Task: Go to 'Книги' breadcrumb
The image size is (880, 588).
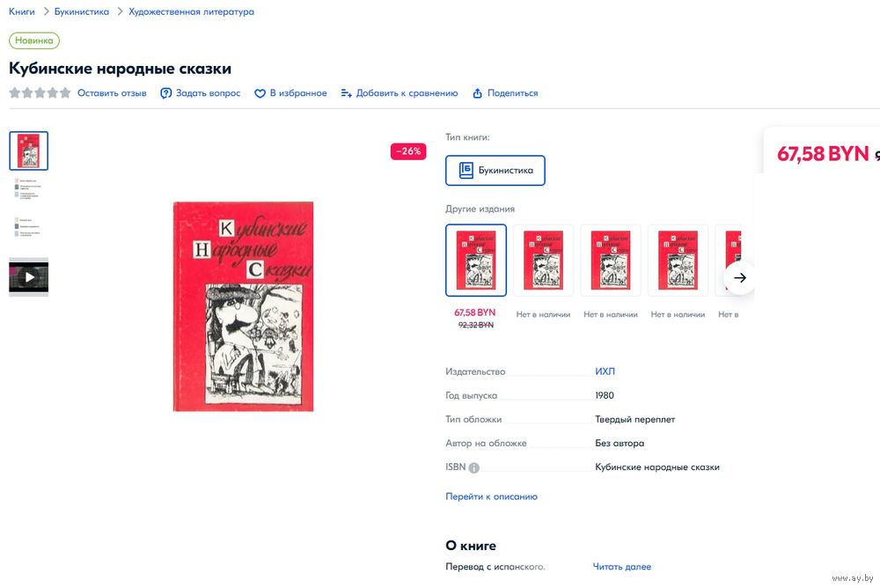Action: click(21, 11)
